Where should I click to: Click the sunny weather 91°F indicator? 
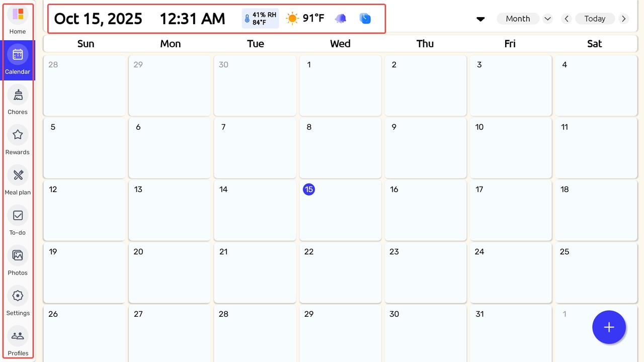tap(305, 19)
